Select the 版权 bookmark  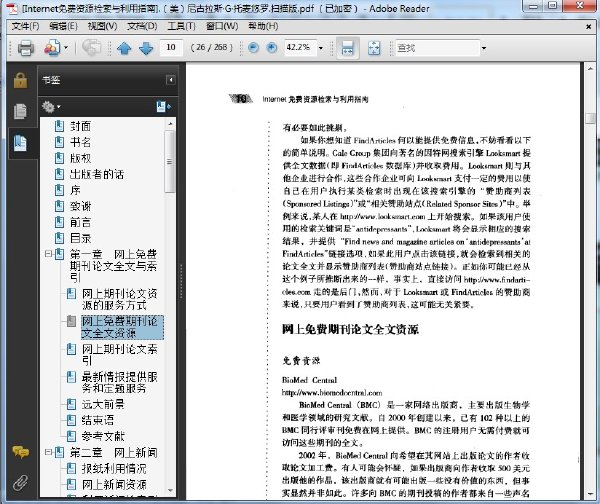pyautogui.click(x=80, y=158)
